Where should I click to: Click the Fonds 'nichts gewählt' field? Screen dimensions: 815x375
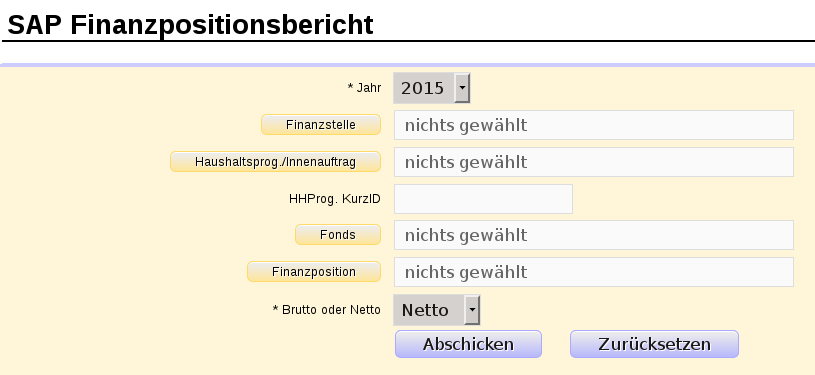pyautogui.click(x=594, y=235)
